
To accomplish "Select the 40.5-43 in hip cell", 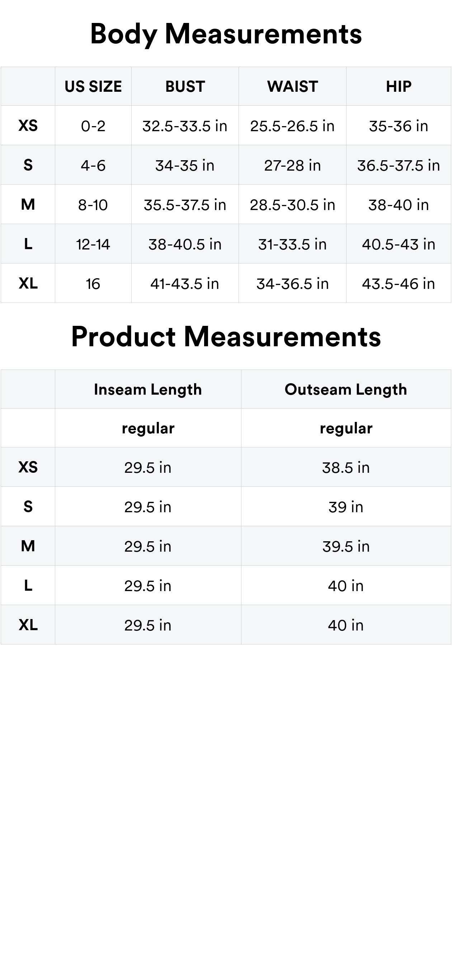I will tap(398, 244).
